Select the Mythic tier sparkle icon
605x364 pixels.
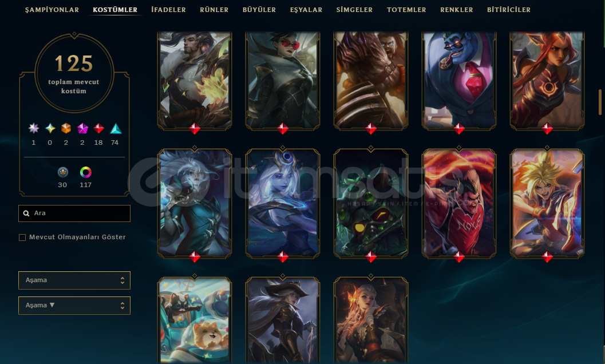pyautogui.click(x=50, y=128)
